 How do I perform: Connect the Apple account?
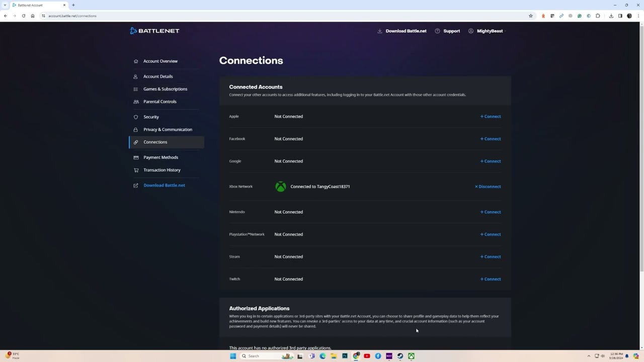[491, 117]
